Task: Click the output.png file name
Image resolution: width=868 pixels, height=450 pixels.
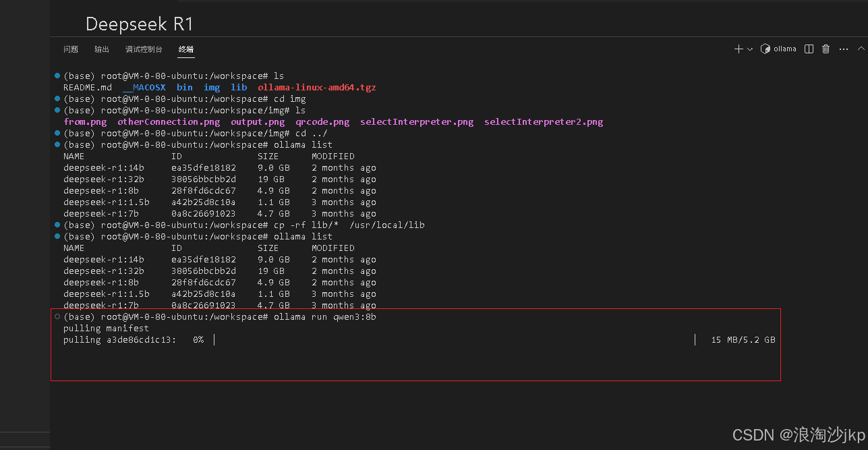Action: pos(258,121)
